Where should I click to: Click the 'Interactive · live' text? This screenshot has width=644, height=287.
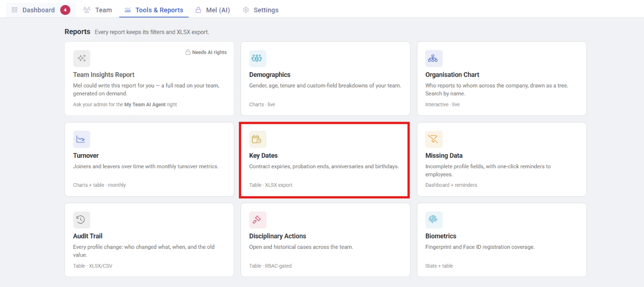pyautogui.click(x=443, y=104)
